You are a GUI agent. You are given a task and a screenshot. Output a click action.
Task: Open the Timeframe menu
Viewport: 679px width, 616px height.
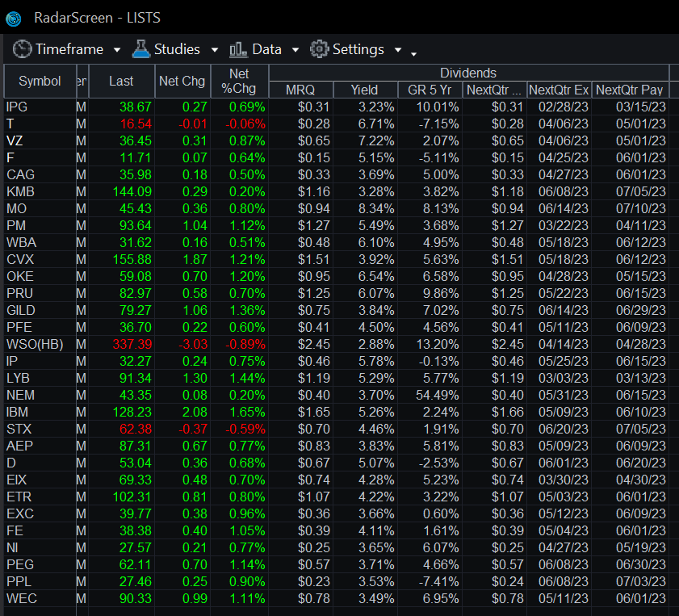69,49
